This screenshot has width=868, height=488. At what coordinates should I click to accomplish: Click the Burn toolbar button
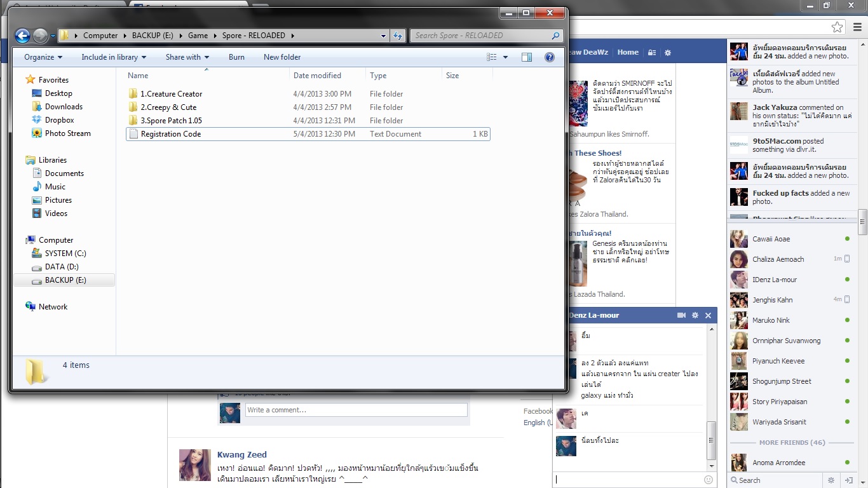coord(236,57)
